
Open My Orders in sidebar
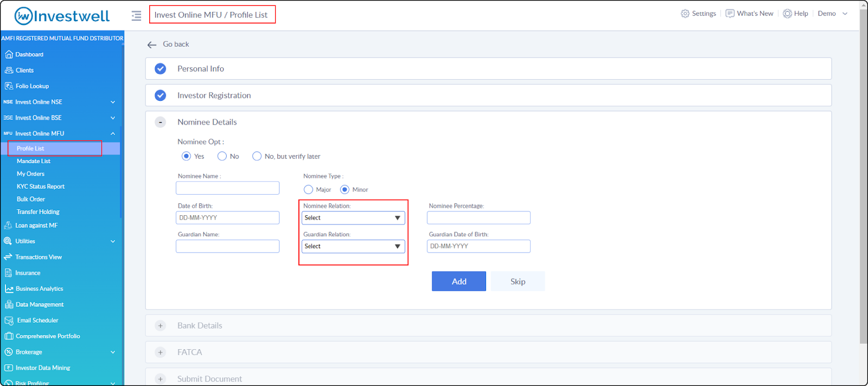tap(30, 174)
